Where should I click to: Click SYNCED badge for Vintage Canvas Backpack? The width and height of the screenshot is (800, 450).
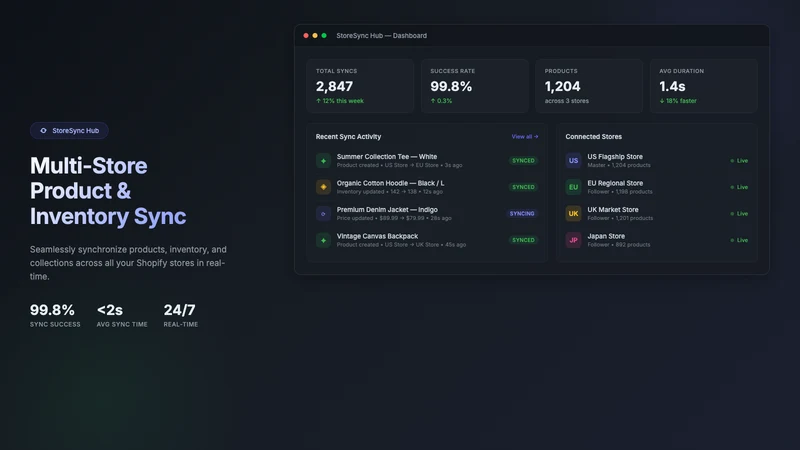[x=523, y=240]
